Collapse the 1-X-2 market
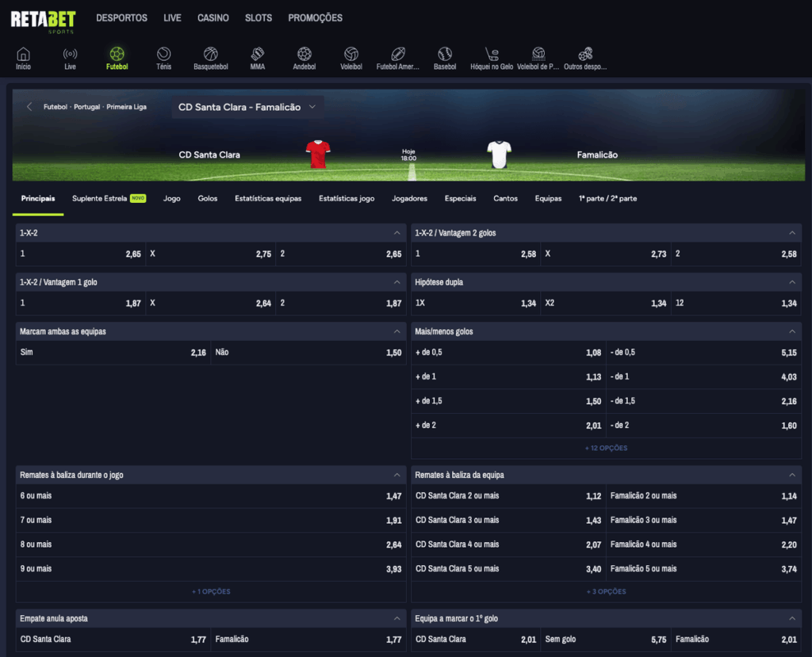This screenshot has height=657, width=812. 396,233
